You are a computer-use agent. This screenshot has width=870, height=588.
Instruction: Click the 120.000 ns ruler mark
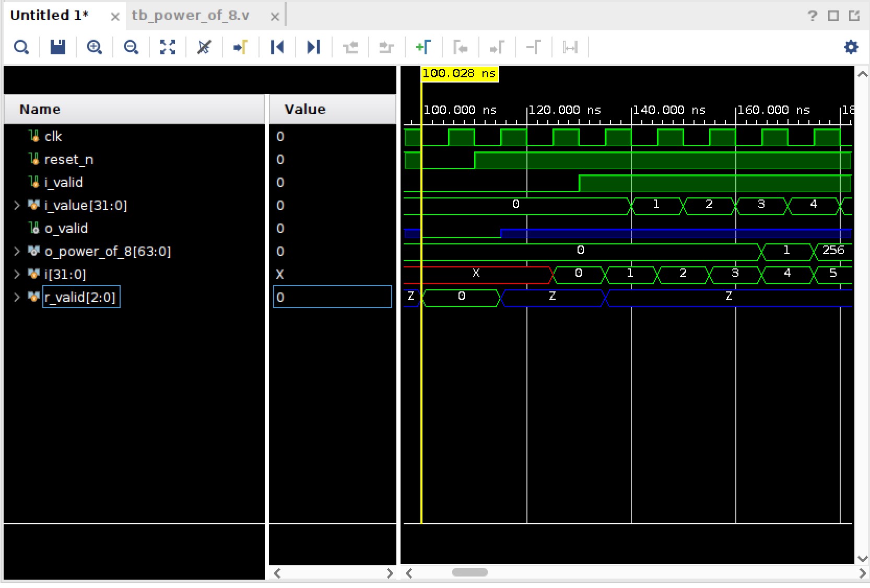coord(565,110)
